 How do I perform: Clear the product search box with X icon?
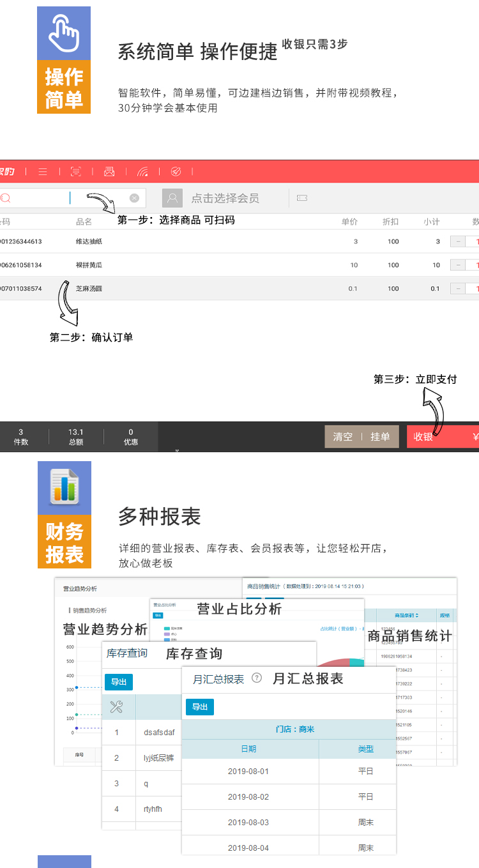[x=134, y=198]
